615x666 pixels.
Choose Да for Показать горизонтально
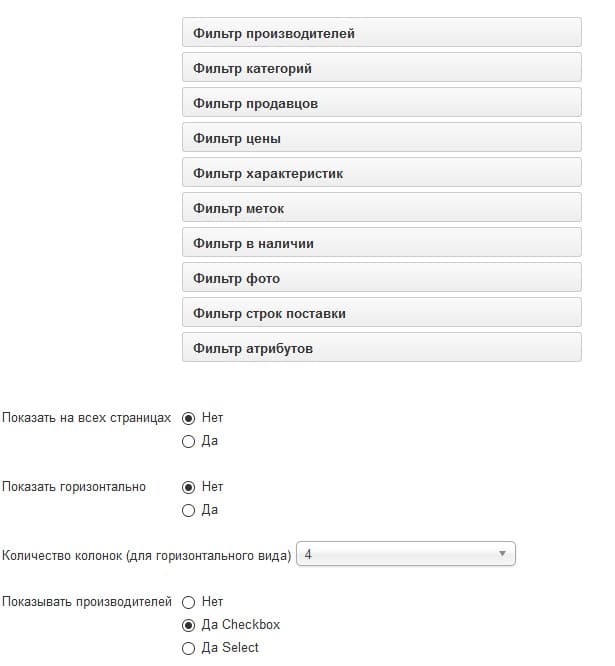189,511
